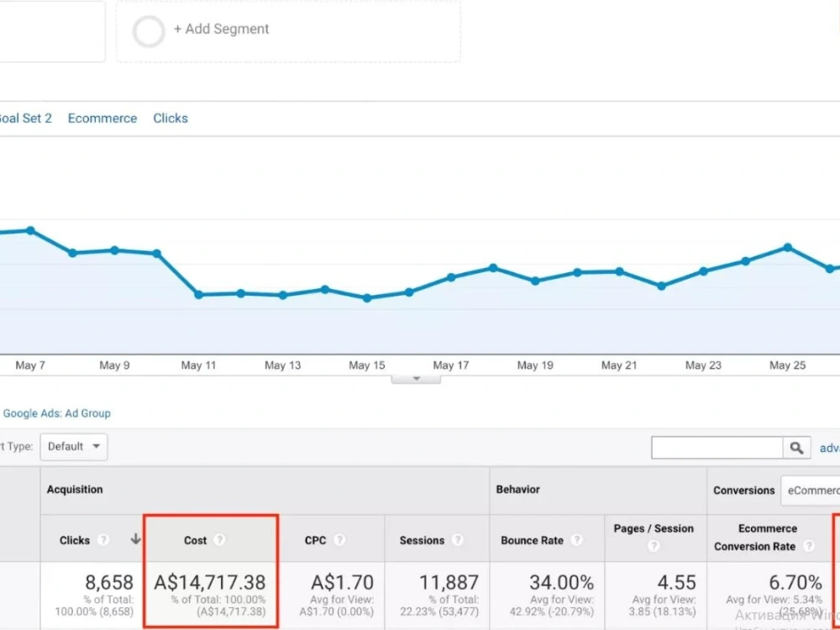This screenshot has height=630, width=840.
Task: Click the 34.00% bounce rate value
Action: pyautogui.click(x=561, y=582)
